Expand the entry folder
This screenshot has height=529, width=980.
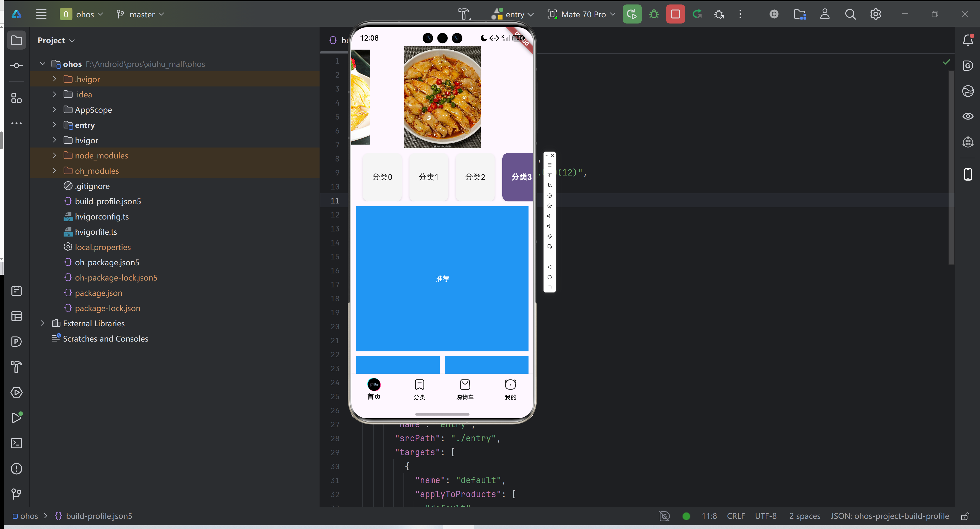pos(54,125)
